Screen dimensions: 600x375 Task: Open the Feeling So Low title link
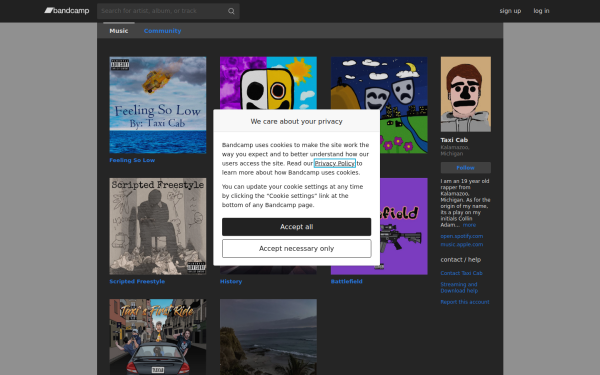[x=132, y=160]
